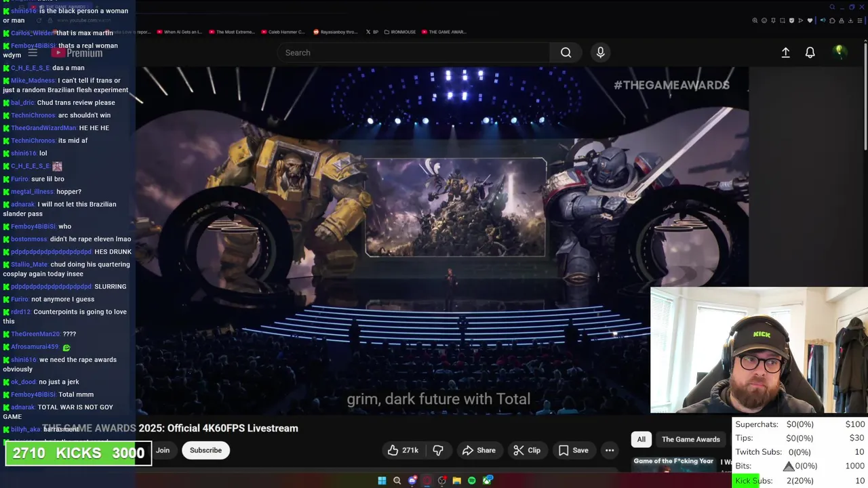
Task: Click the 'Superchats:' goal row
Action: tap(800, 424)
